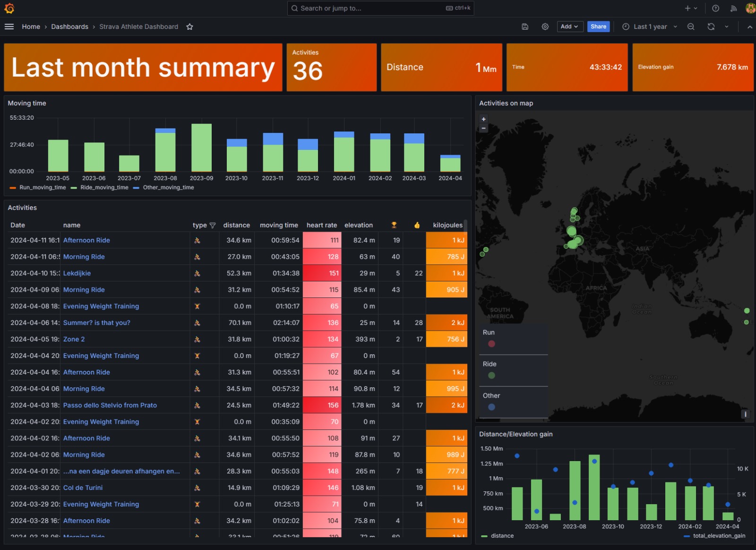This screenshot has height=550, width=756.
Task: Click the ride icon in Passo dello Stelvio row
Action: [197, 405]
